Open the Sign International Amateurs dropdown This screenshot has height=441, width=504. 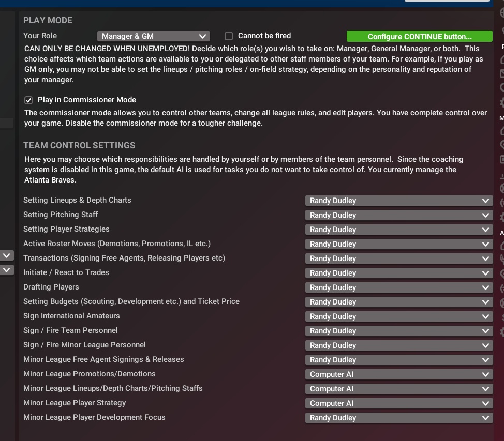[398, 316]
